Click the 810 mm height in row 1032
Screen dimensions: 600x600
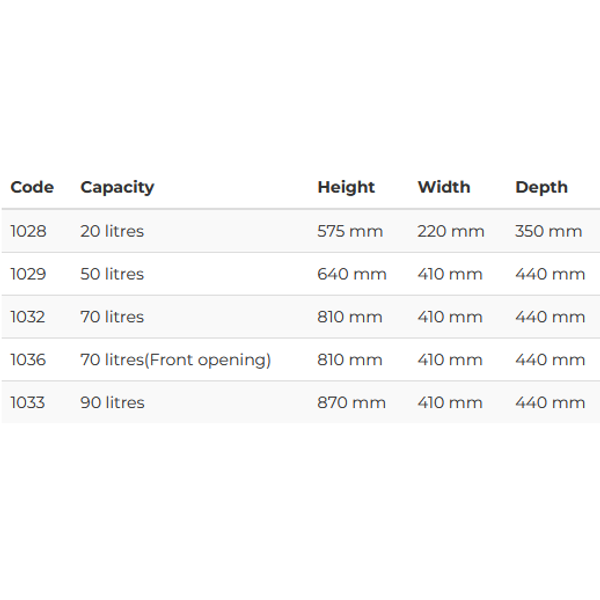(x=350, y=317)
